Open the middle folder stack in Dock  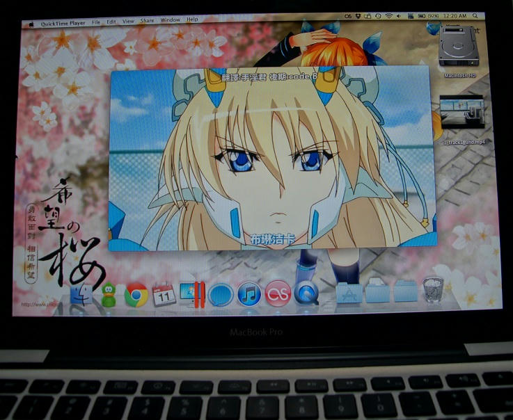click(x=377, y=291)
